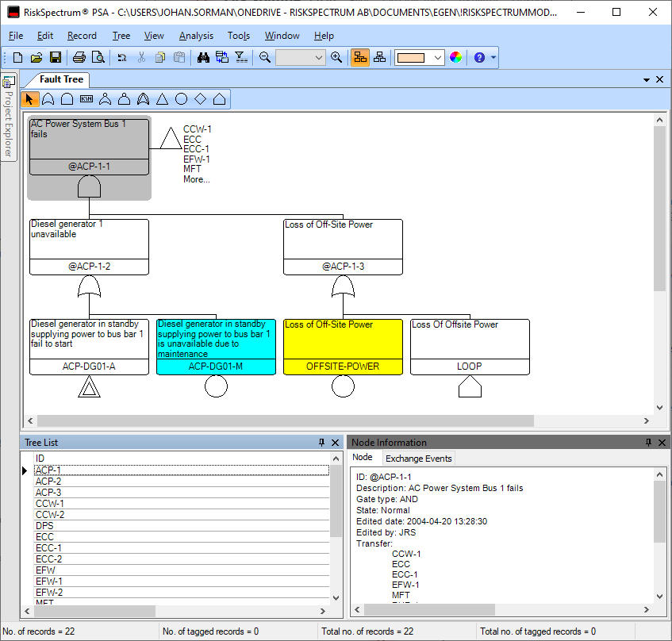The width and height of the screenshot is (672, 641).
Task: Open Print Preview from the toolbar
Action: tap(98, 57)
